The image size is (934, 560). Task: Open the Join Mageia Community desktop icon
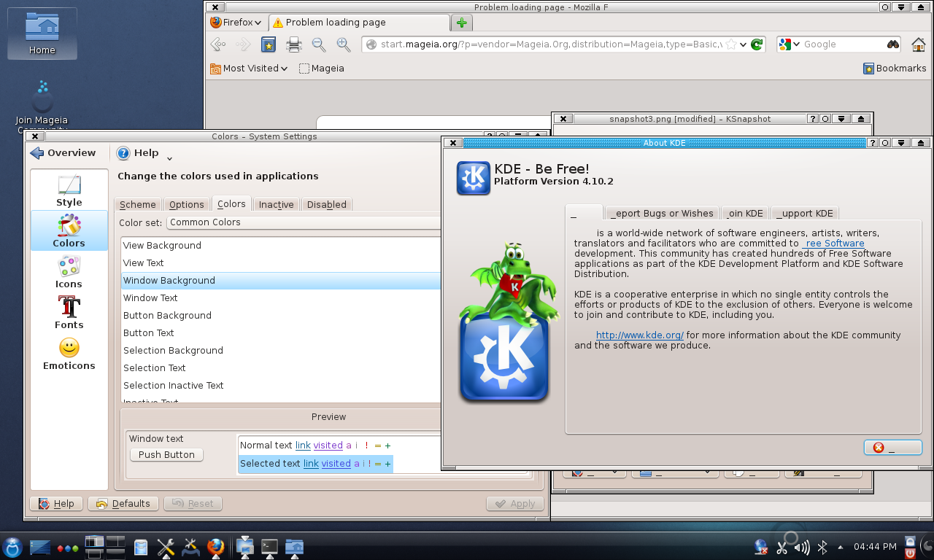pos(42,106)
